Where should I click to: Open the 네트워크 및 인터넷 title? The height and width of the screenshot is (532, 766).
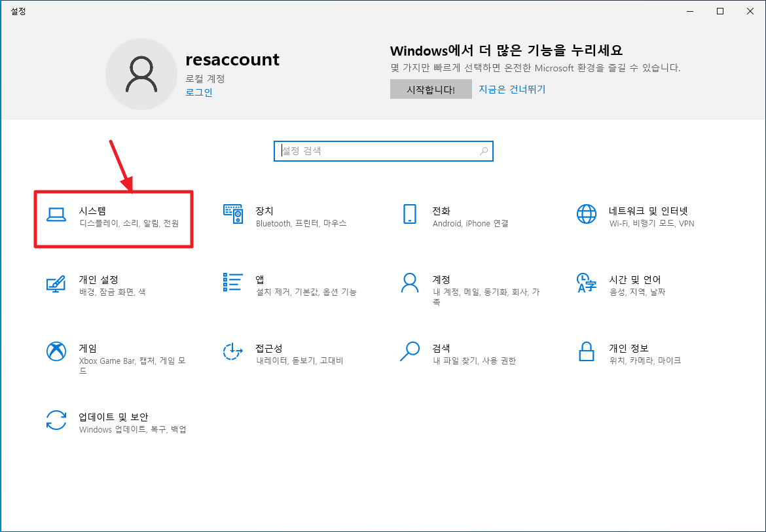point(648,211)
